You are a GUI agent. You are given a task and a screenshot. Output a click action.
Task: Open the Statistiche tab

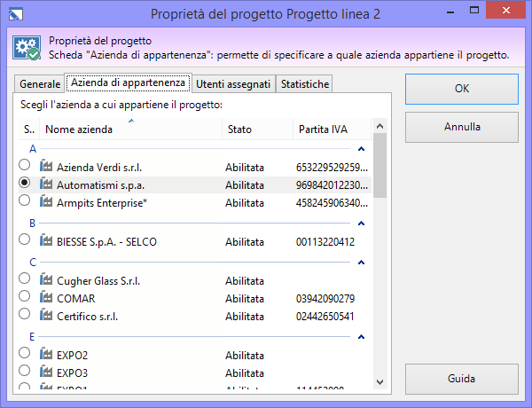tap(305, 84)
